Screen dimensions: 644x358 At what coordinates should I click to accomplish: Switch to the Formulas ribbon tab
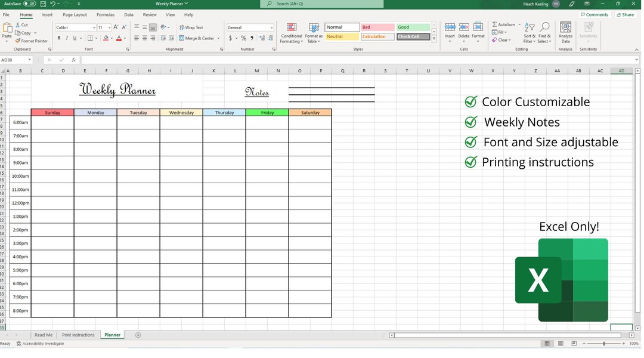point(106,14)
